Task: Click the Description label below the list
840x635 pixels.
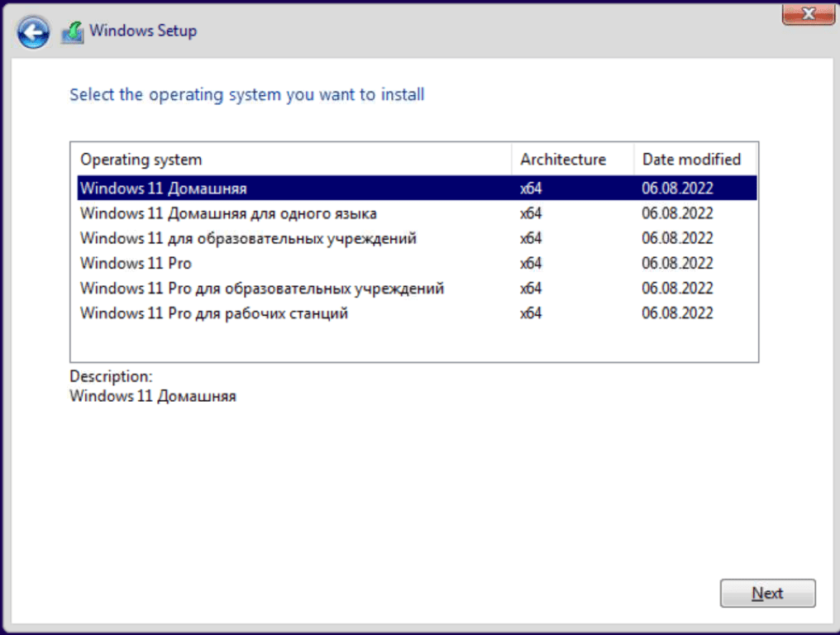Action: (111, 377)
